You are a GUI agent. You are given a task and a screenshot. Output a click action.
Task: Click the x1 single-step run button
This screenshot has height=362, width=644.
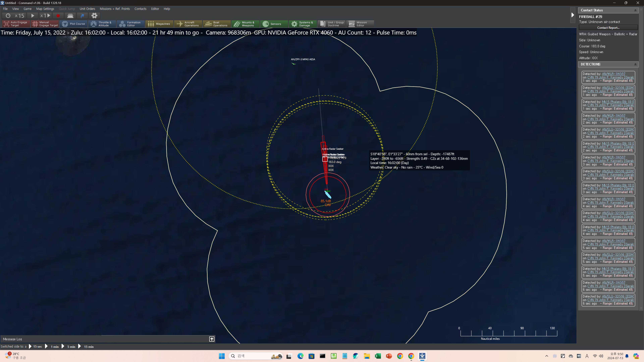(45, 16)
